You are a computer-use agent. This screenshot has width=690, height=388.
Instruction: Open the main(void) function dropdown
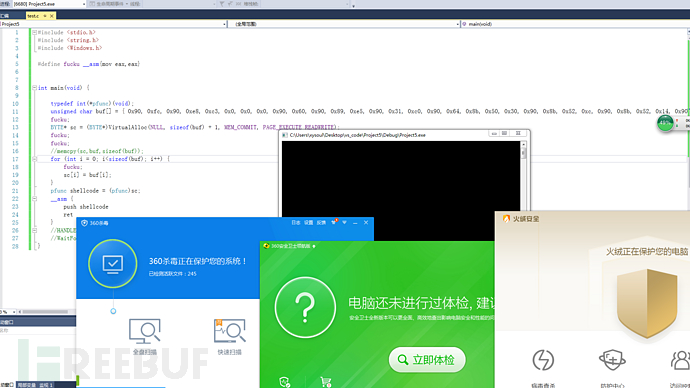(x=574, y=24)
